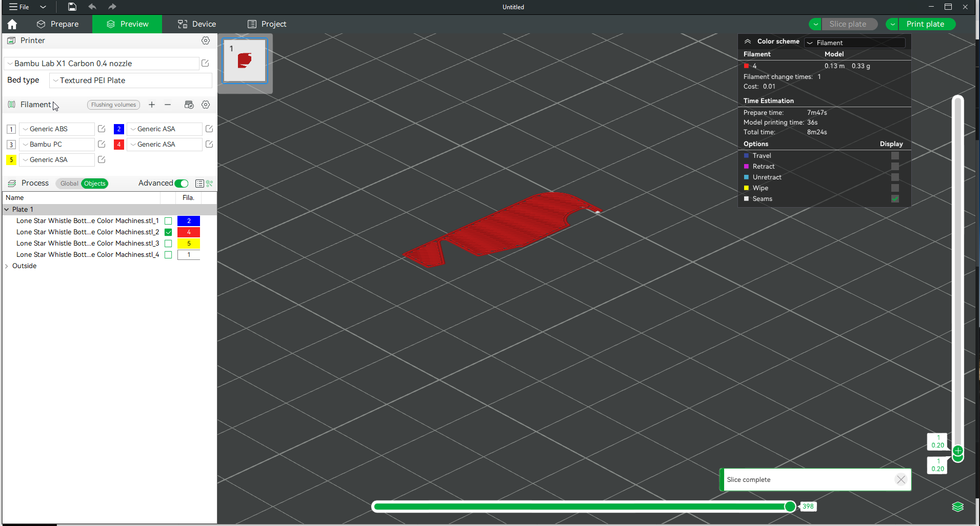
Task: Edit filament 5 Generic ASA preset
Action: pyautogui.click(x=102, y=159)
